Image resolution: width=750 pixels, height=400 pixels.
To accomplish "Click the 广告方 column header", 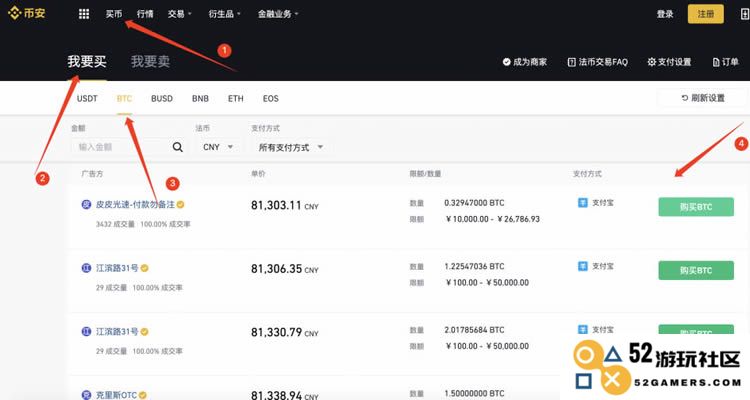I will 92,174.
